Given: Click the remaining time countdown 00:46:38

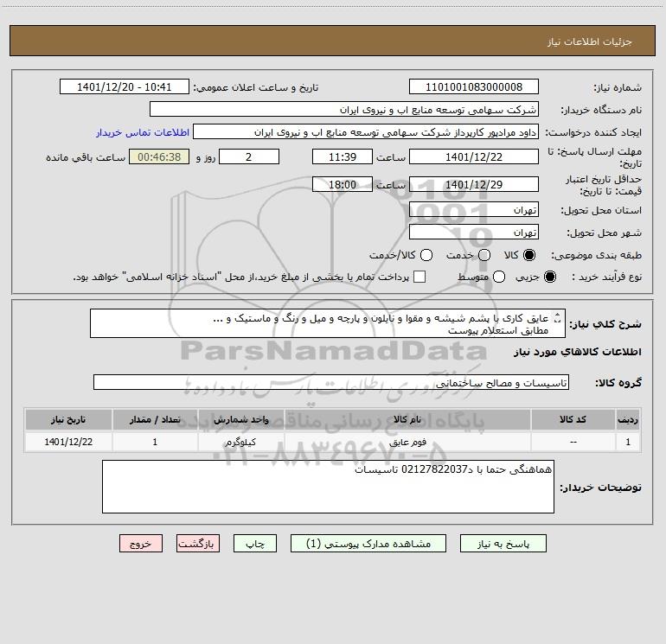Looking at the screenshot, I should pos(159,156).
